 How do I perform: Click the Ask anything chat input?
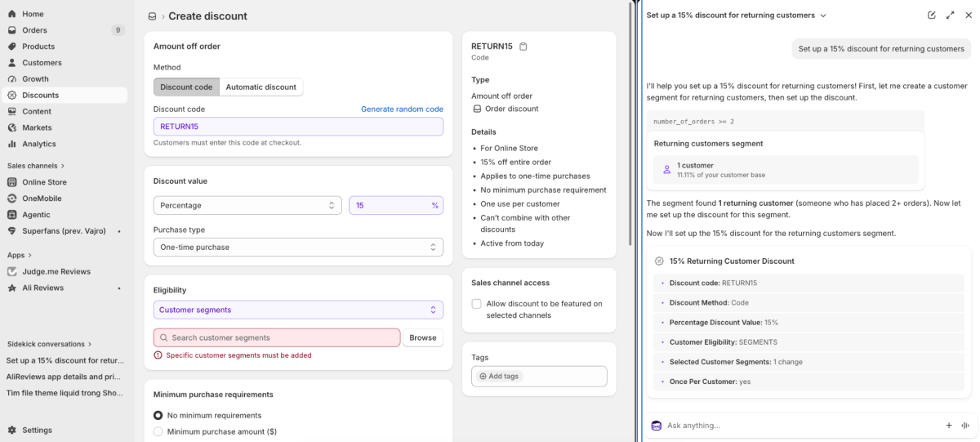tap(800, 426)
